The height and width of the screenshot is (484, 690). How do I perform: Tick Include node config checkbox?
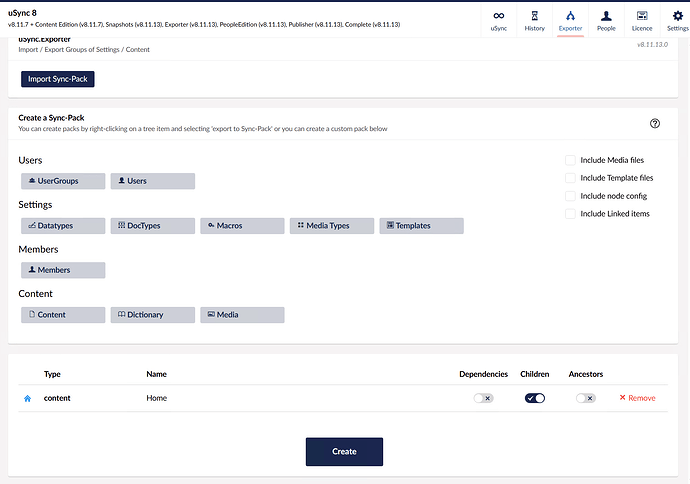pos(570,196)
